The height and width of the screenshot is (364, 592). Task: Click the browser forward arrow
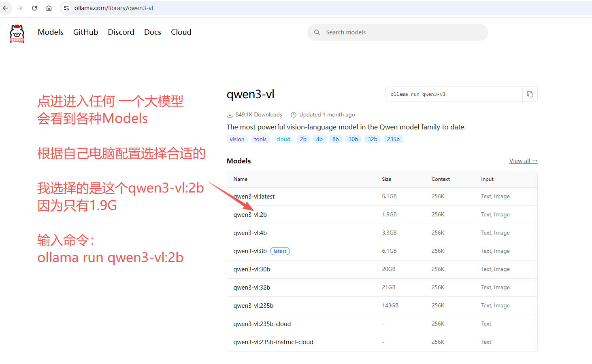20,8
